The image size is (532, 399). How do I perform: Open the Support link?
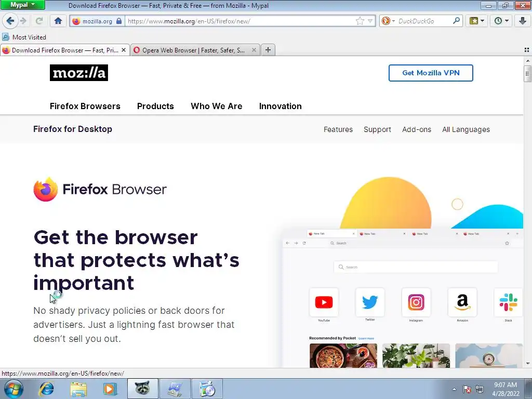click(377, 129)
